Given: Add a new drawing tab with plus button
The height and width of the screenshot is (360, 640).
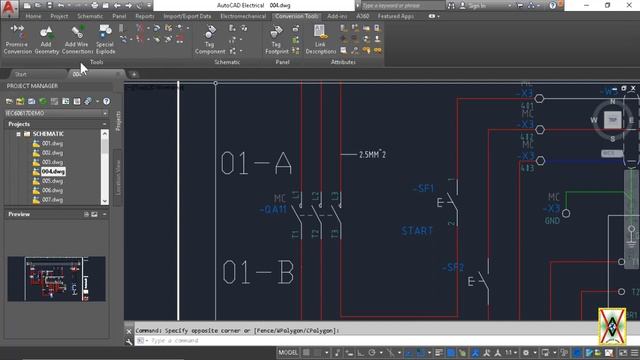Looking at the screenshot, I should pyautogui.click(x=134, y=74).
